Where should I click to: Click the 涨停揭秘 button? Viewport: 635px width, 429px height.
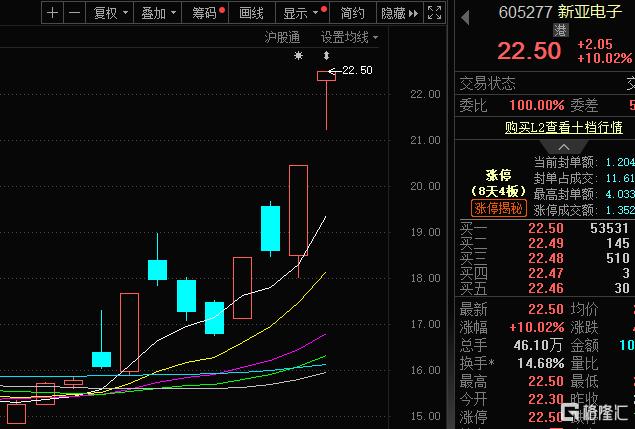(499, 209)
